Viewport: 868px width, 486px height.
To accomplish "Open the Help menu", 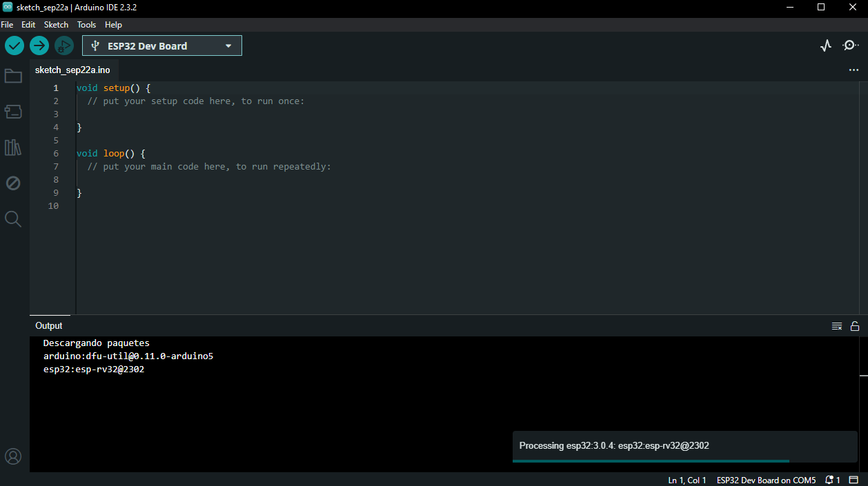I will pyautogui.click(x=113, y=25).
